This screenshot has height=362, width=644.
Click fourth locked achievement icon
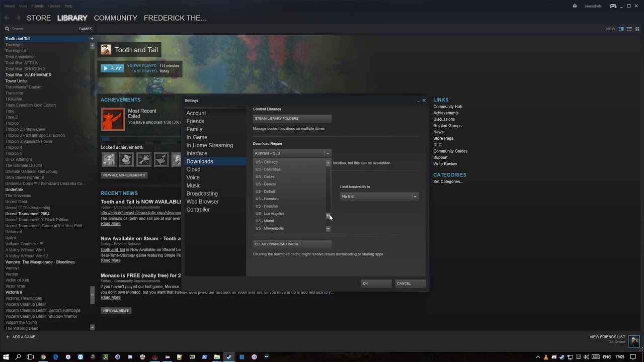pos(161,159)
